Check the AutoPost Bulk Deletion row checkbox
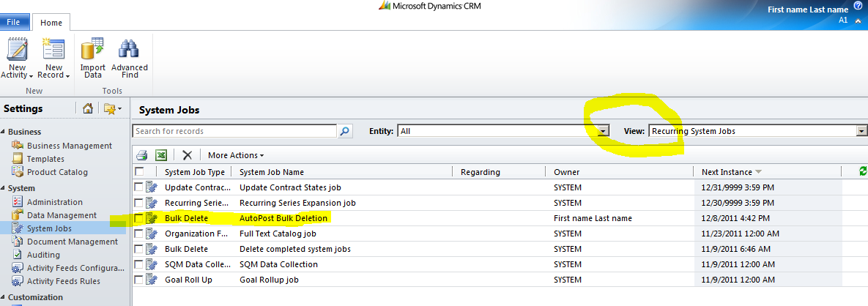 click(138, 218)
